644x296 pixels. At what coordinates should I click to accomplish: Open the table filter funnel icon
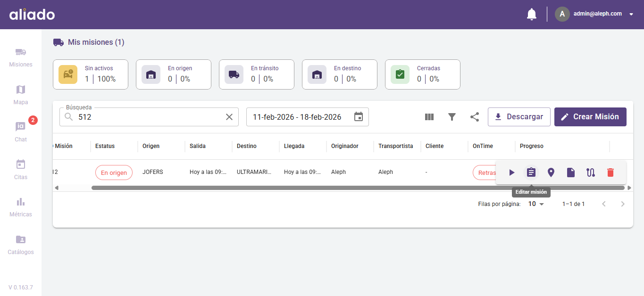[x=452, y=117]
